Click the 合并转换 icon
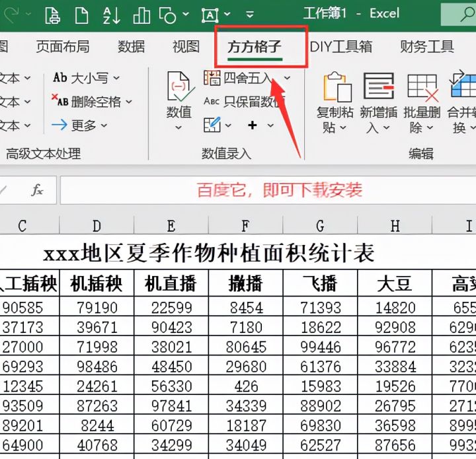The height and width of the screenshot is (459, 476). (x=462, y=84)
